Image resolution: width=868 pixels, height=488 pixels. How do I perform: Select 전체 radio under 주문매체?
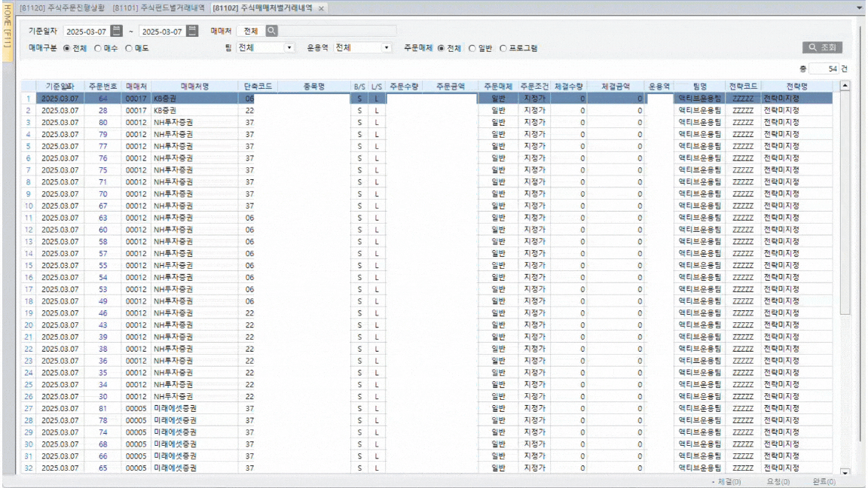tap(442, 48)
